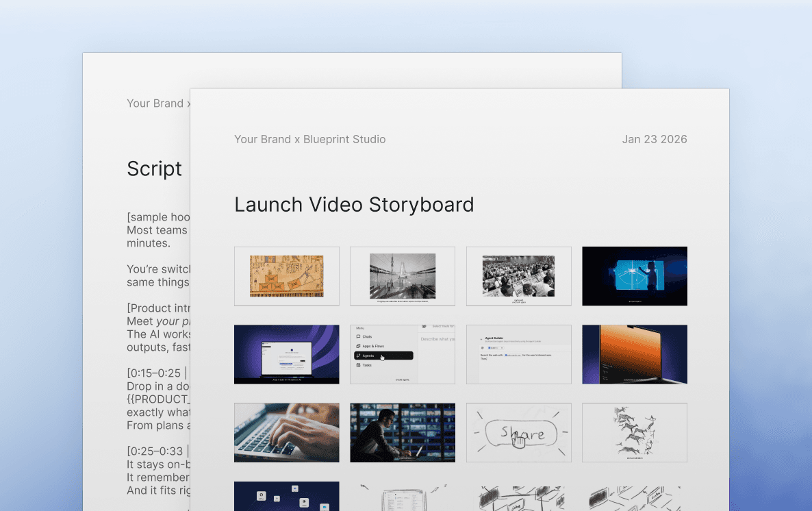Click the Launch Video Storyboard heading
The width and height of the screenshot is (812, 511).
(x=354, y=205)
